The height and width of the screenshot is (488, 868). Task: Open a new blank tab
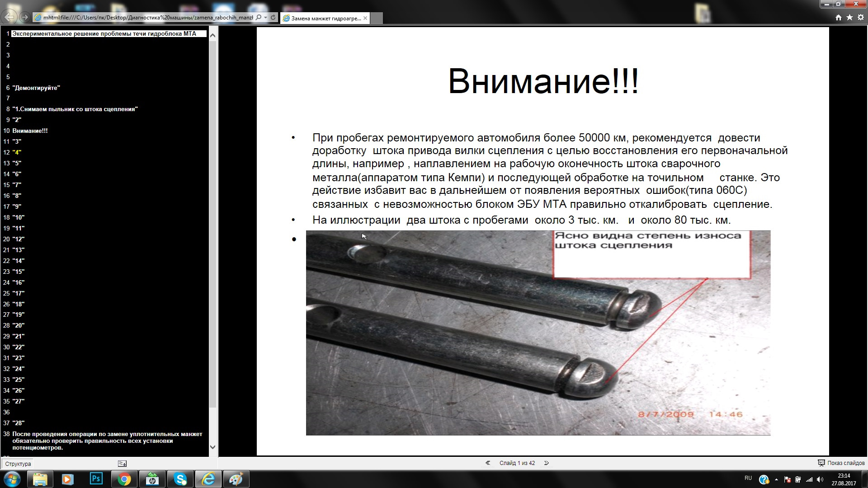(377, 18)
